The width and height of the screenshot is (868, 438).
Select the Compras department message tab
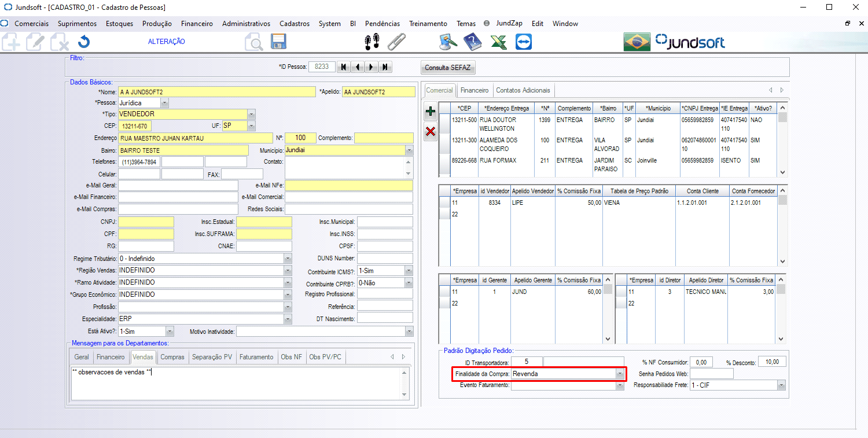tap(172, 357)
